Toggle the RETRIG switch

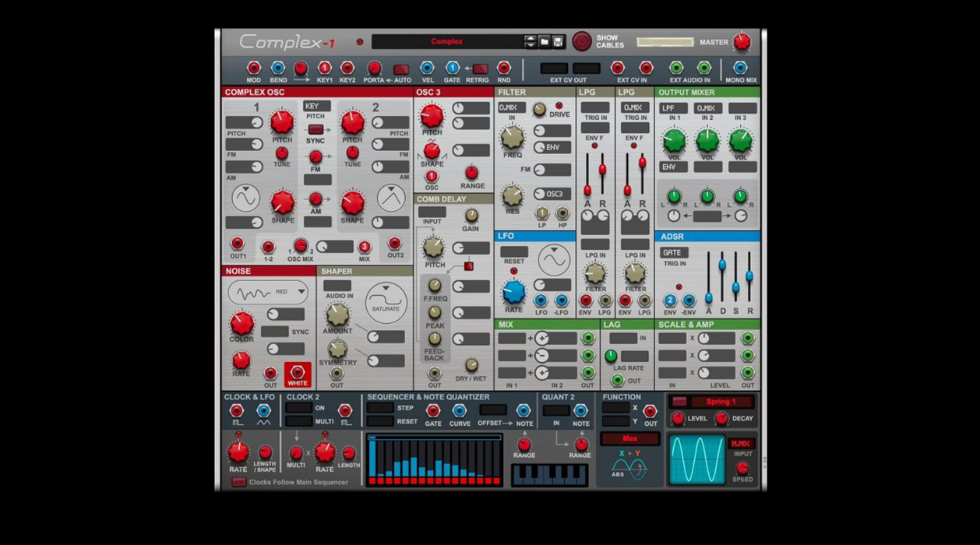click(480, 69)
